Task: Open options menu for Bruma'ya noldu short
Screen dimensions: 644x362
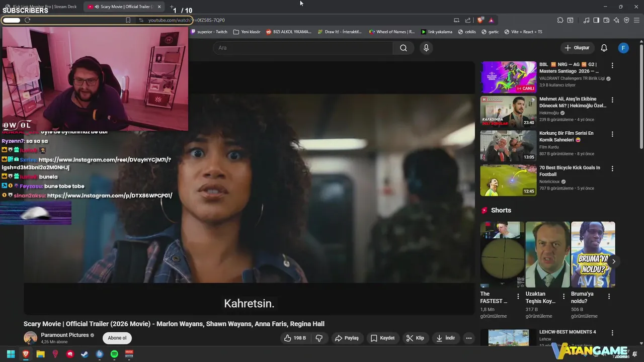Action: (609, 297)
